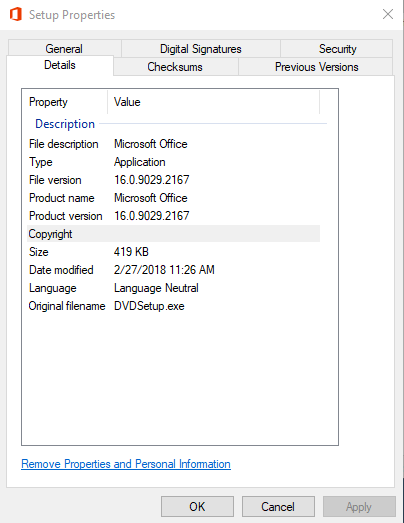Open Remove Properties and Personal Information link
The width and height of the screenshot is (404, 523).
[x=126, y=464]
